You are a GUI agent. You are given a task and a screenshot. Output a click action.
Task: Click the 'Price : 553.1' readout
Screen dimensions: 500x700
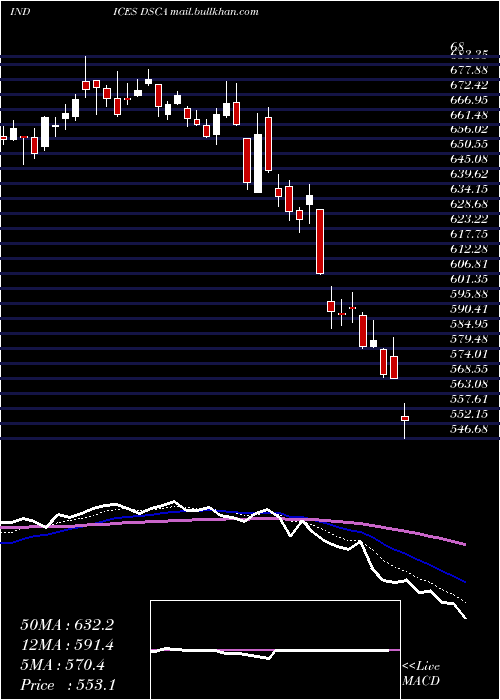point(68,685)
